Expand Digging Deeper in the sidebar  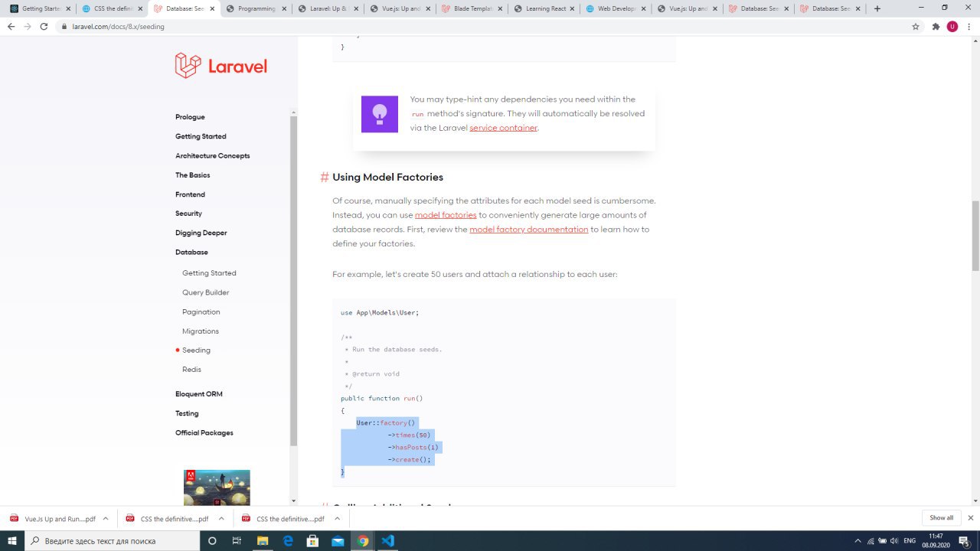[201, 233]
